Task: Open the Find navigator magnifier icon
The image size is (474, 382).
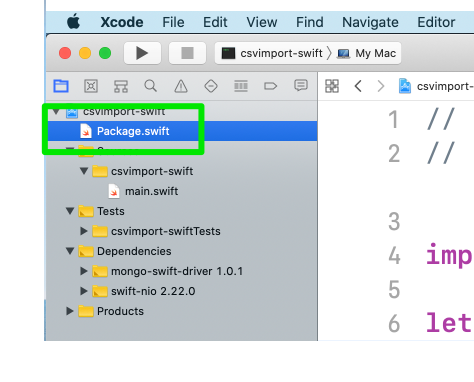Action: pyautogui.click(x=151, y=86)
